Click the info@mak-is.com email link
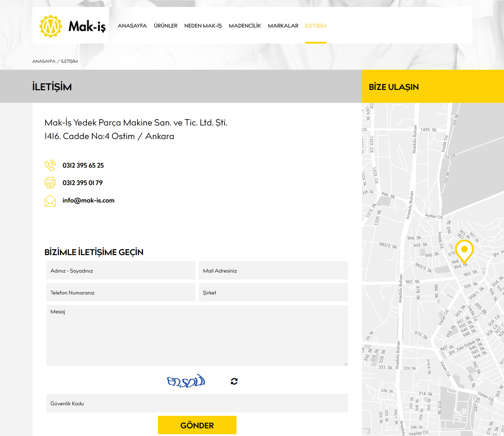 pos(89,200)
